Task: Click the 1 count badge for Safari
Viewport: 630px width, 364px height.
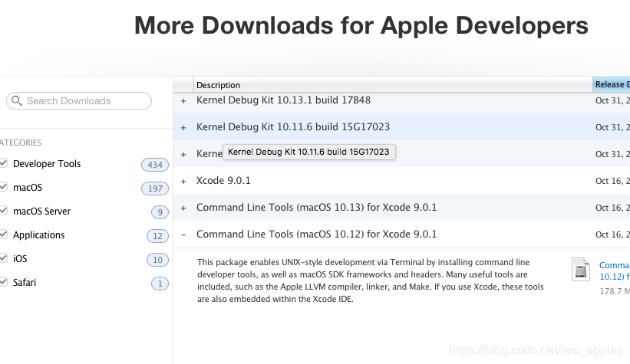Action: (x=160, y=284)
